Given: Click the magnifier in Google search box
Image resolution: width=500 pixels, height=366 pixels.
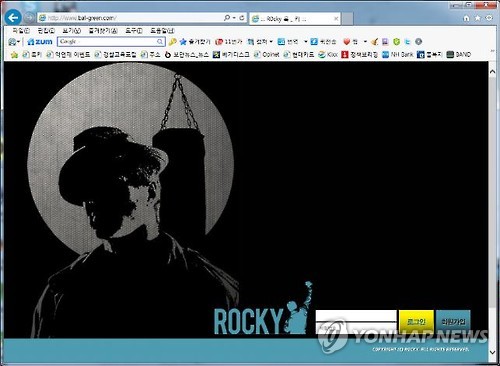Looking at the screenshot, I should point(160,42).
